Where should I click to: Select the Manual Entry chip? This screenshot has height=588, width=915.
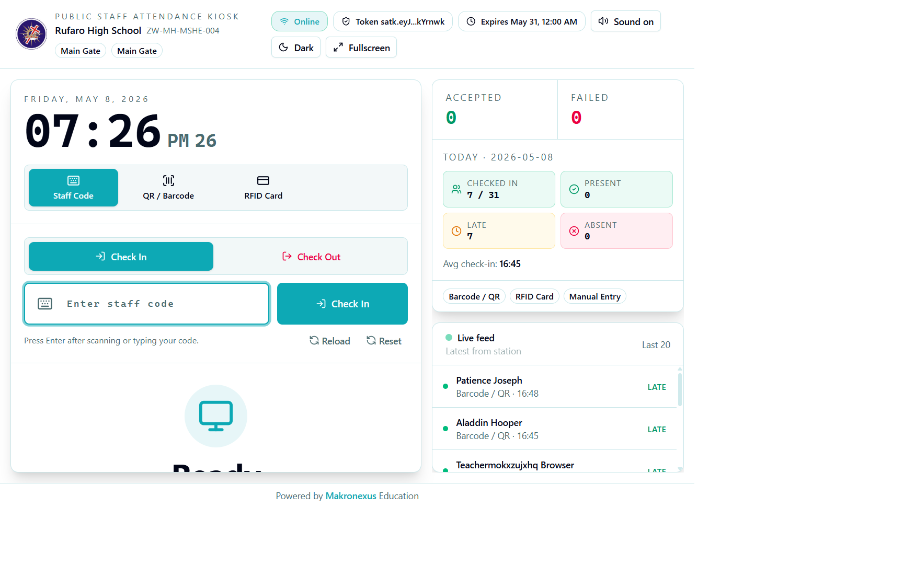pyautogui.click(x=595, y=296)
